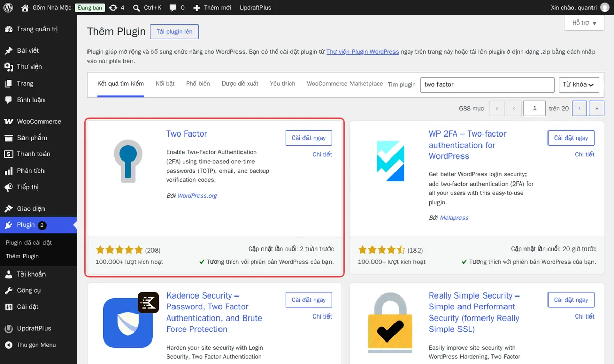Open the Two Factor title link
The width and height of the screenshot is (614, 364).
(x=187, y=134)
